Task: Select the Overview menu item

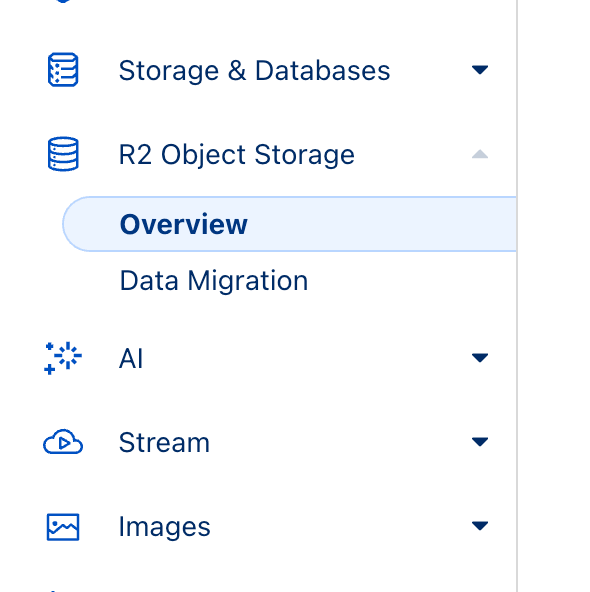Action: click(290, 224)
